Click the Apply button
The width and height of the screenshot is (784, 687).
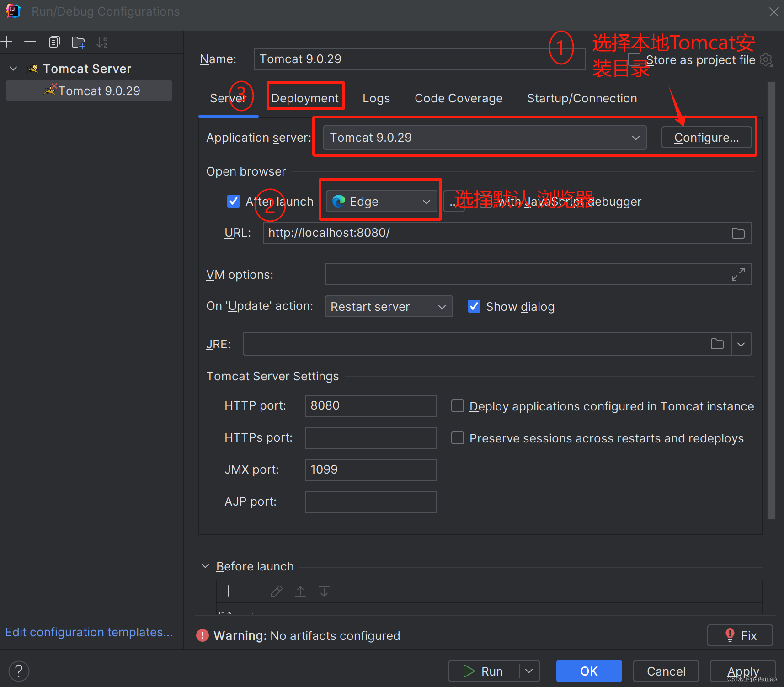click(743, 671)
